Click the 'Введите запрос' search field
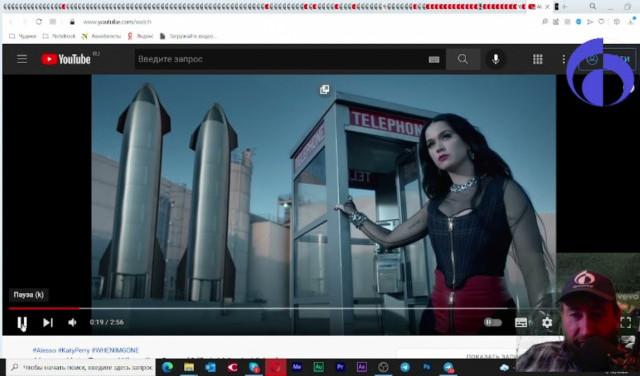The height and width of the screenshot is (376, 640). [x=282, y=59]
